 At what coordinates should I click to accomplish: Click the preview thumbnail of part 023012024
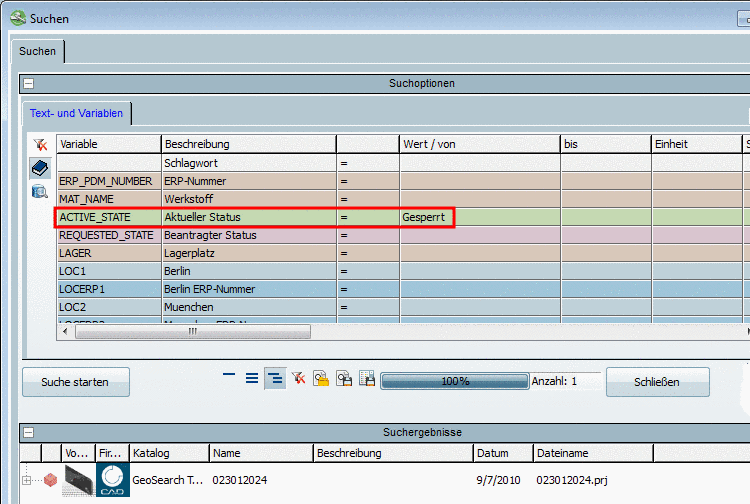click(x=78, y=480)
